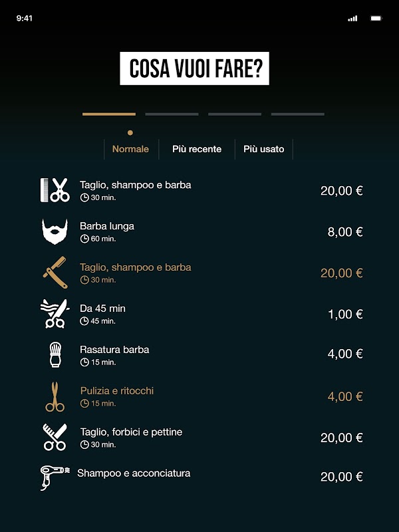Viewport: 399px width, 532px height.
Task: Jump to the second progress step bar
Action: pos(172,114)
